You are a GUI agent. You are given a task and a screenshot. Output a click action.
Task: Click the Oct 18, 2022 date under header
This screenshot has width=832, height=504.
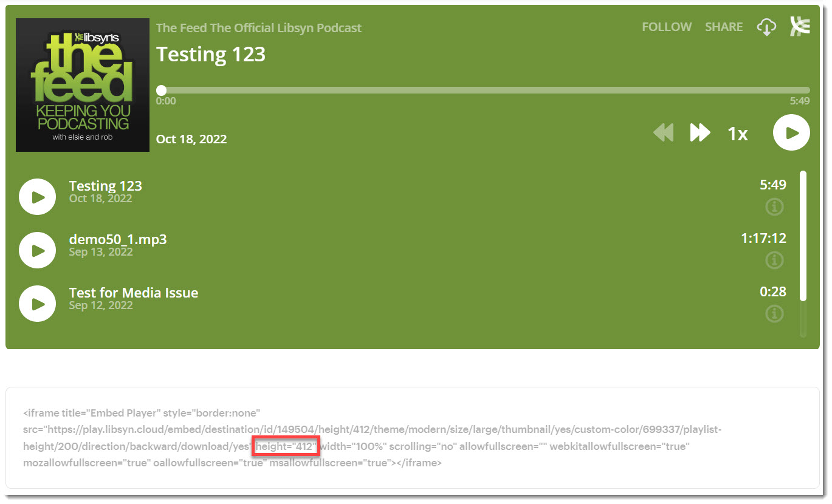[x=191, y=139]
